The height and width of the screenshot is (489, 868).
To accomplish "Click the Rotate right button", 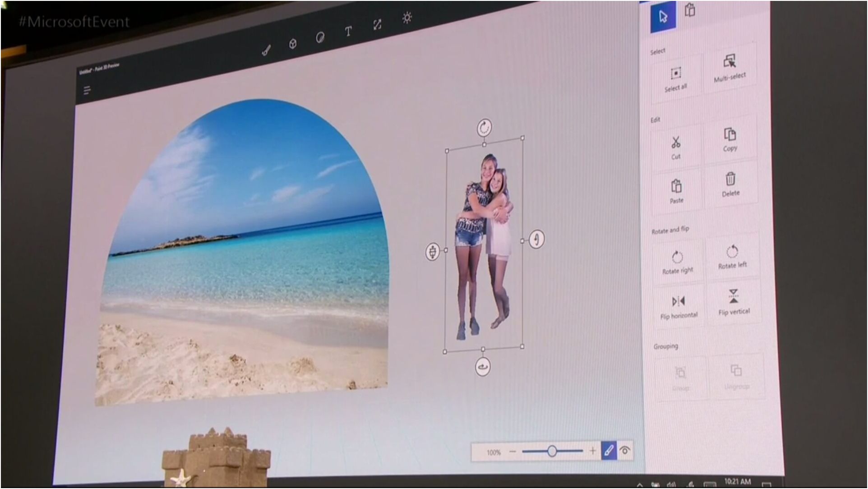I will point(677,261).
